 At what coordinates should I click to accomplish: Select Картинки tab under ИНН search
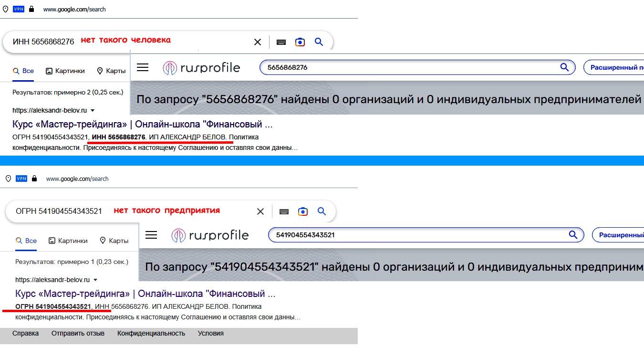click(65, 71)
